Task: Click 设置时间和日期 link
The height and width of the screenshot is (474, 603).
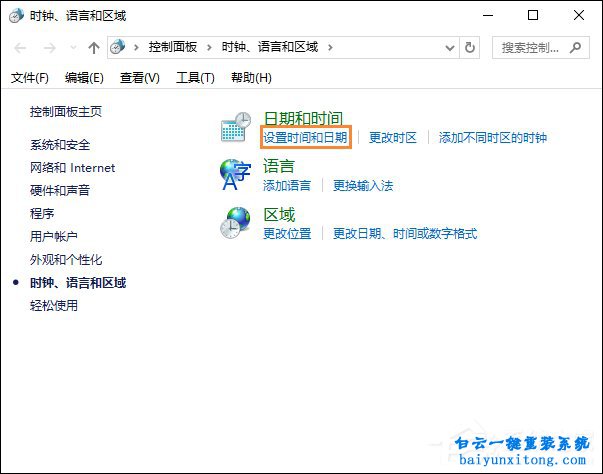Action: (305, 137)
